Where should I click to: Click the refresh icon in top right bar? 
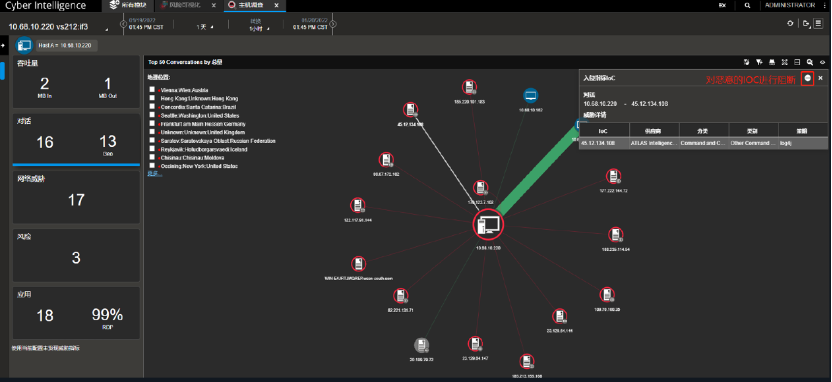790,23
